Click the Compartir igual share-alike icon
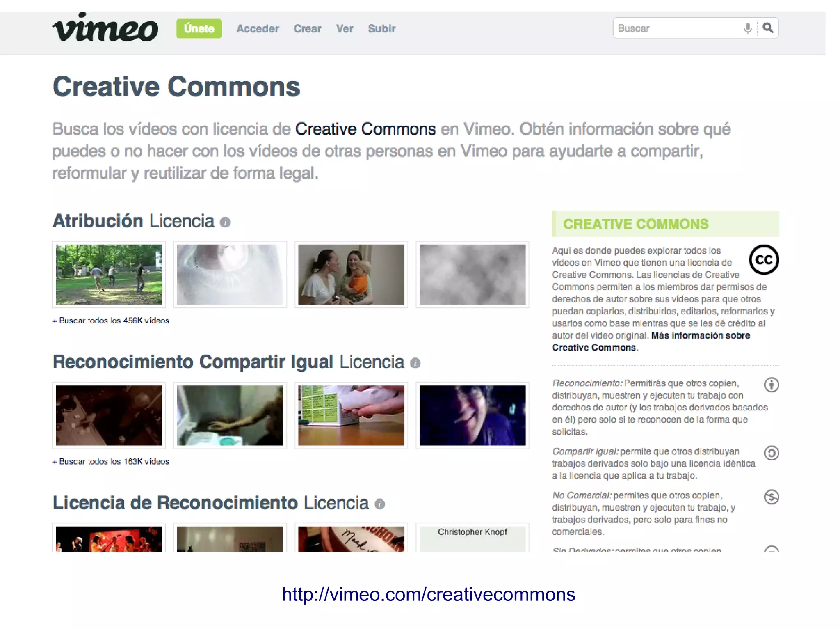This screenshot has width=840, height=630. [772, 454]
